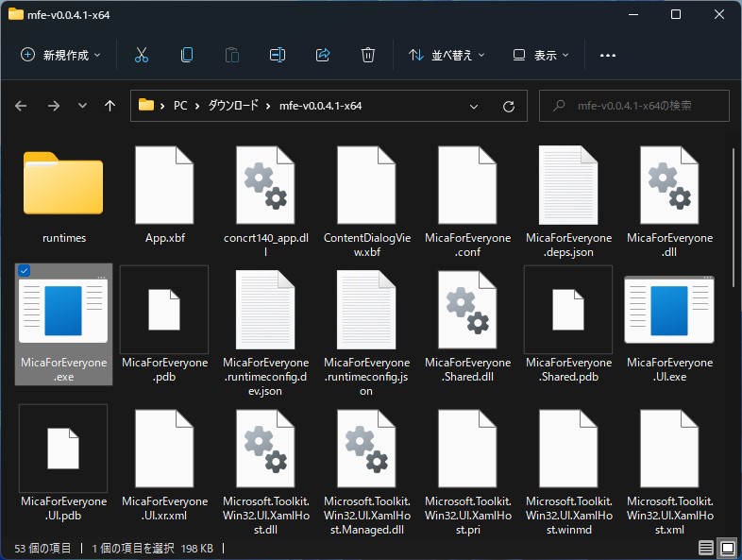The height and width of the screenshot is (560, 742).
Task: Expand chevron after ダウンロード in breadcrumb
Action: click(268, 106)
